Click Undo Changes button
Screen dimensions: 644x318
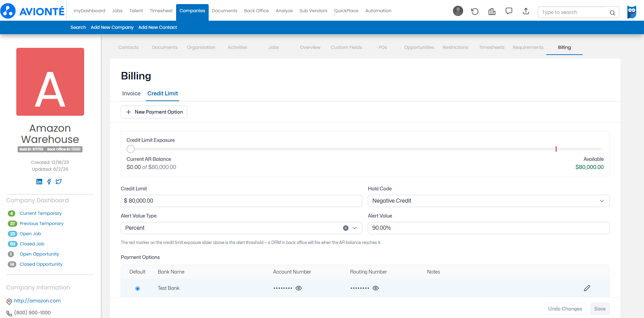pyautogui.click(x=565, y=309)
